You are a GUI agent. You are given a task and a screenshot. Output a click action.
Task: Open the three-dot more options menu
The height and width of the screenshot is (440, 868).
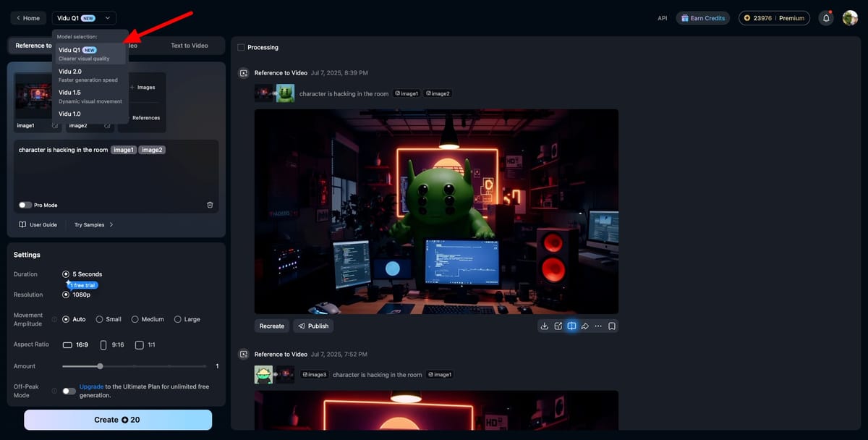click(x=598, y=326)
